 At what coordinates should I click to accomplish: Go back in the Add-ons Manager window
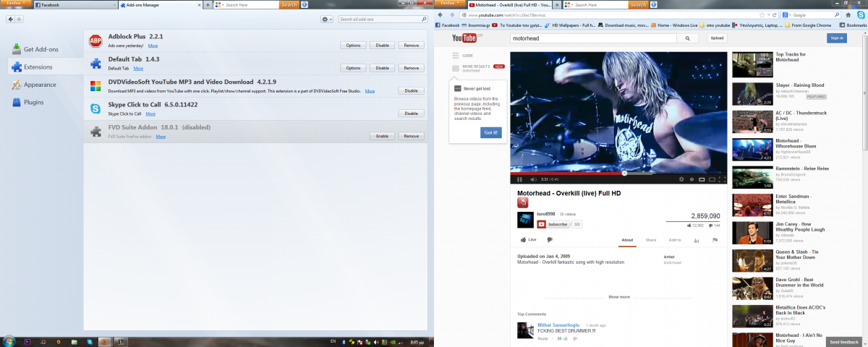(x=11, y=19)
